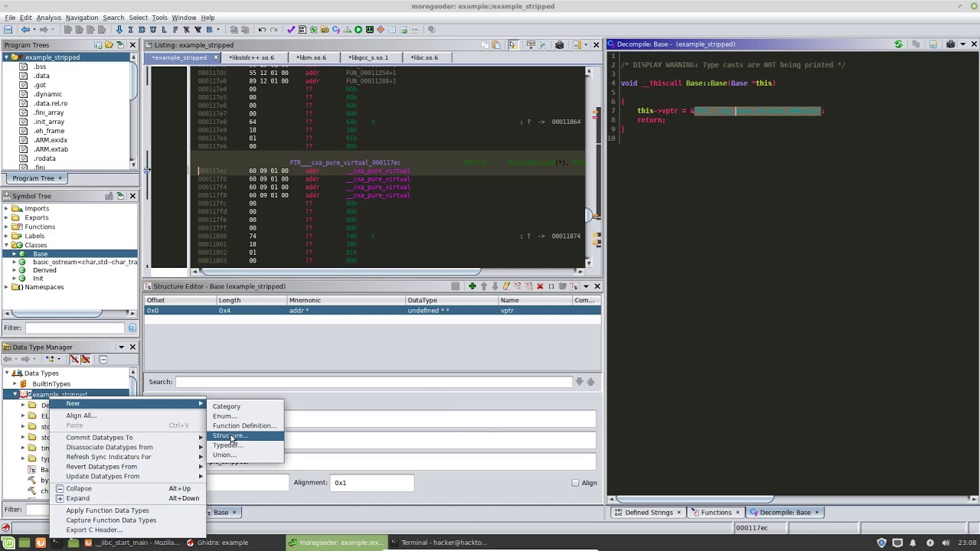Click the Listing cursor selection tool icon
This screenshot has height=551, width=980.
[512, 44]
